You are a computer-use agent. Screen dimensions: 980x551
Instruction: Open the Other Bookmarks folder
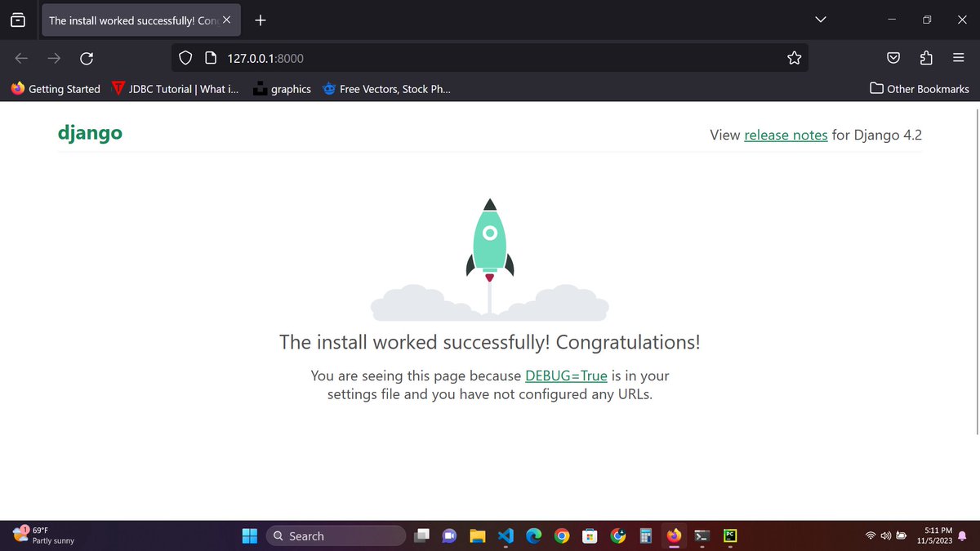920,89
